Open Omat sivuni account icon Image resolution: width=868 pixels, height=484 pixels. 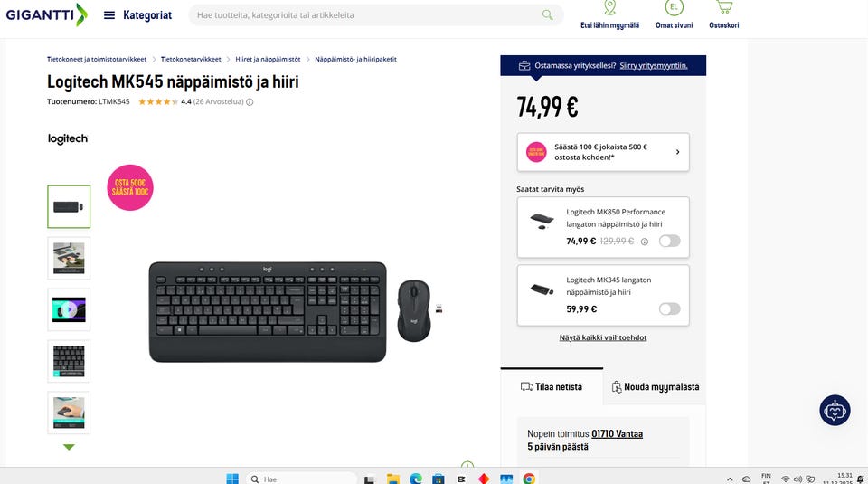coord(674,15)
